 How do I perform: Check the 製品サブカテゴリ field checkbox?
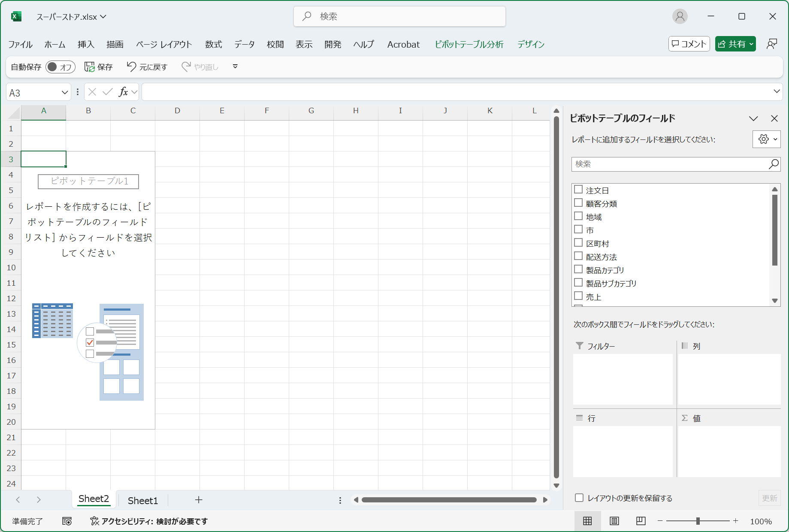(578, 282)
